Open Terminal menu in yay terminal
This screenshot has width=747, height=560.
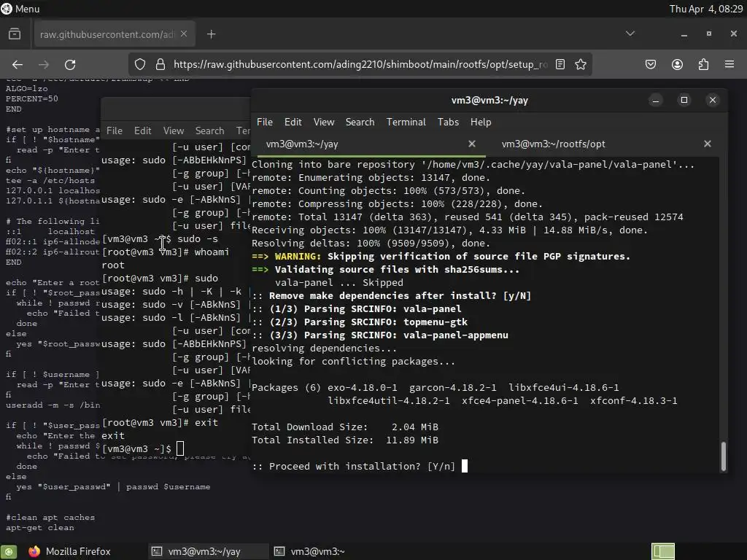(406, 122)
